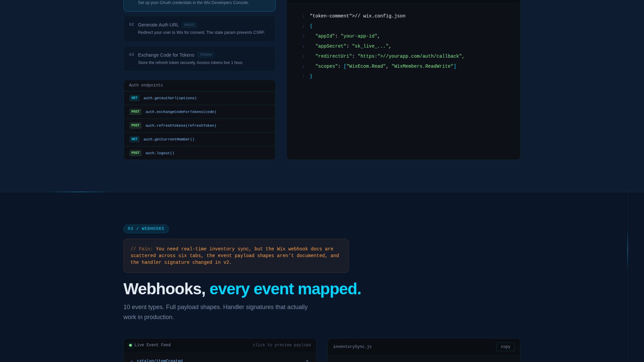Click the green live status dot
Screen dimensions: 644x362
coord(130,345)
